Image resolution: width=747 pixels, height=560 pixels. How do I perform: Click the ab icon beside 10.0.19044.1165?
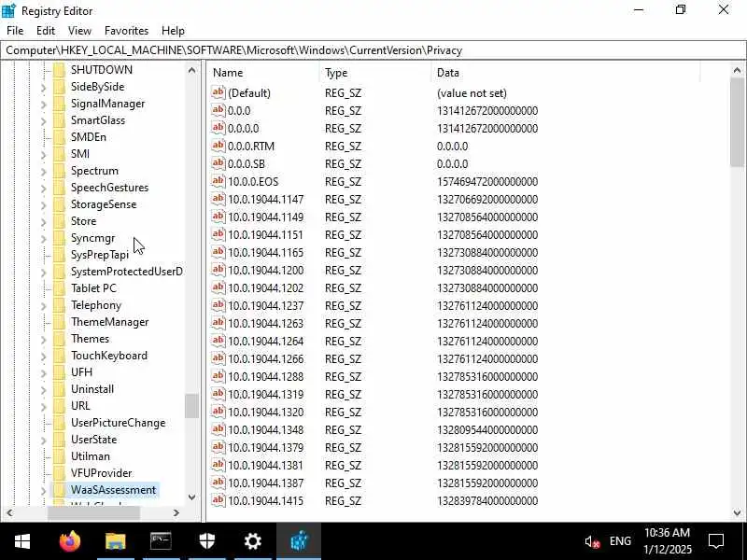[218, 252]
